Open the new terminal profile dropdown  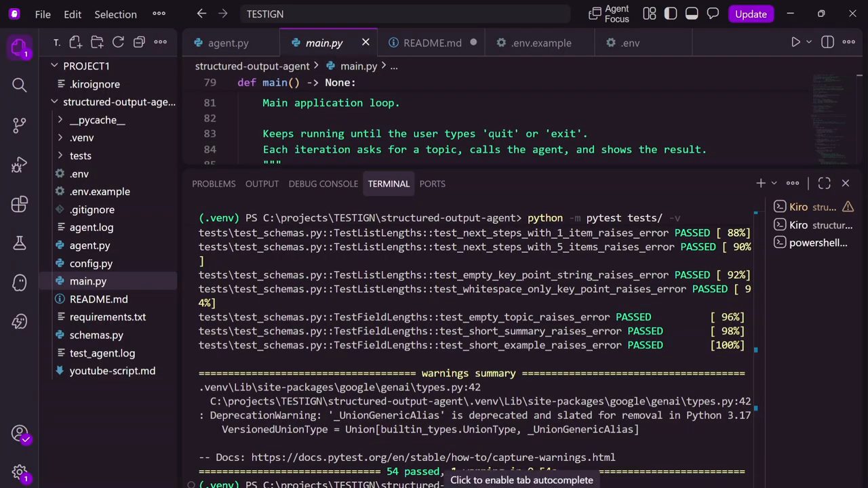point(774,184)
